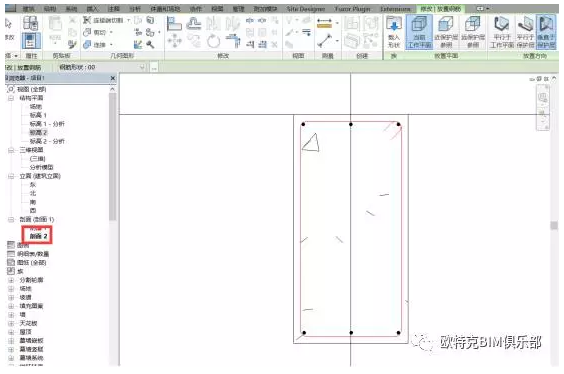Viewport: 564px width, 374px height.
Task: Open the Cope tool dropdown arrow
Action: (128, 20)
